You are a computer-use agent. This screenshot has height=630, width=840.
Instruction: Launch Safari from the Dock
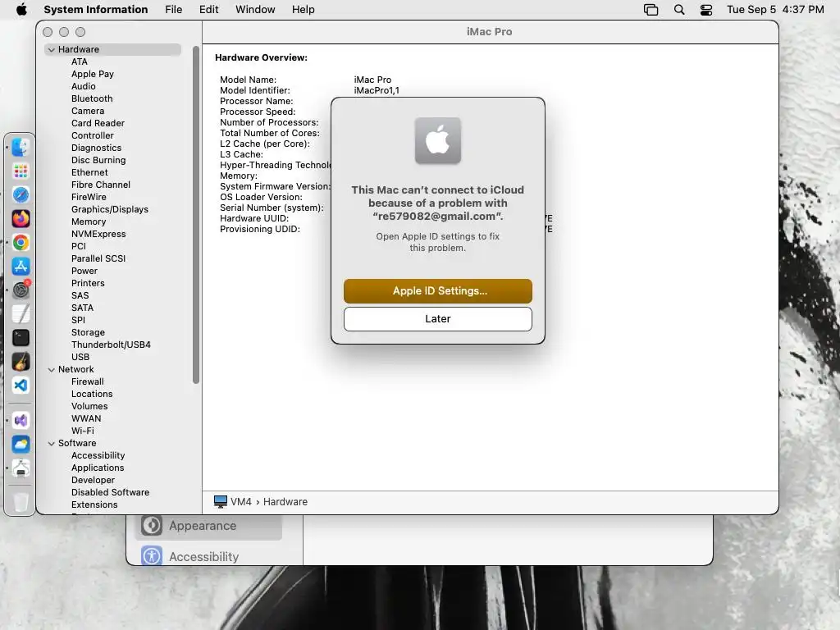(21, 195)
